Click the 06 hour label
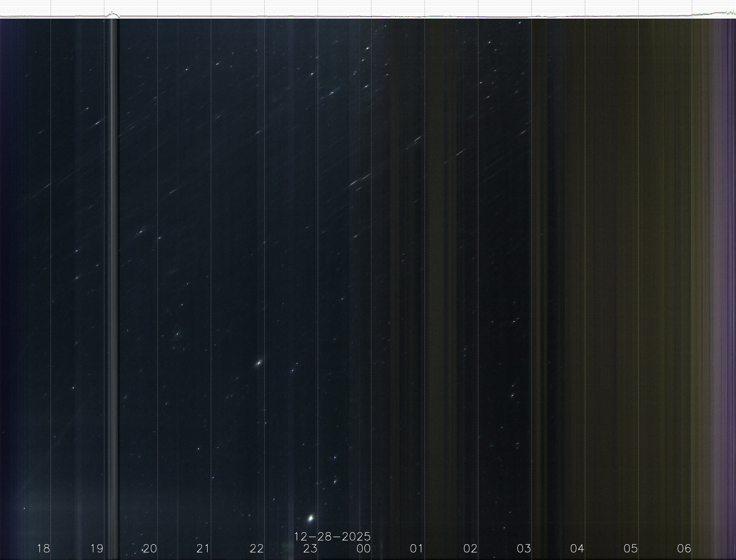Screen dimensions: 736x560 (684, 548)
